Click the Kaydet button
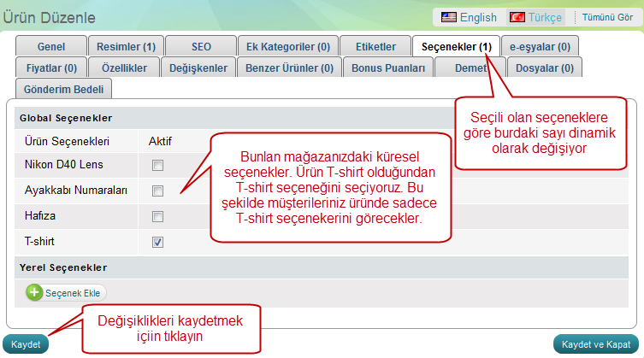This screenshot has height=358, width=644. tap(27, 344)
